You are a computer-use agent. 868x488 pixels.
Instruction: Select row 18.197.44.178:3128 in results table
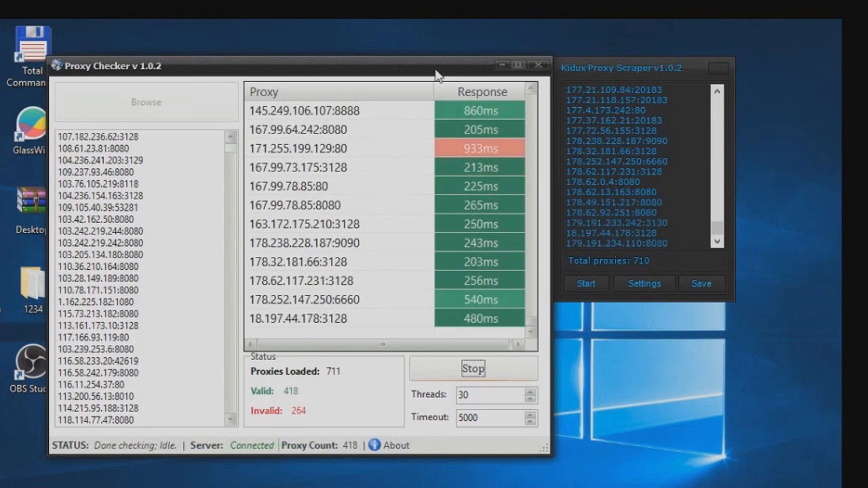[x=384, y=319]
